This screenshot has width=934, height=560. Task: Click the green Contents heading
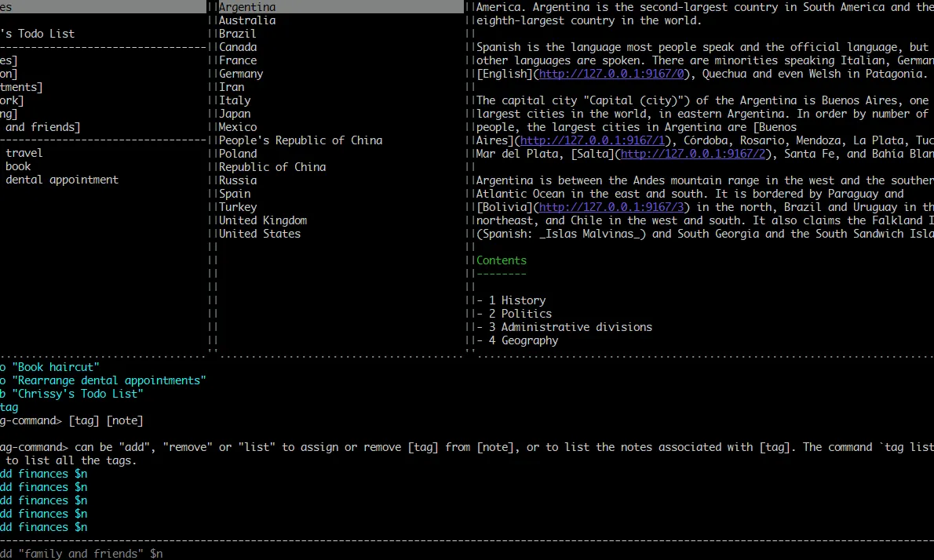501,260
